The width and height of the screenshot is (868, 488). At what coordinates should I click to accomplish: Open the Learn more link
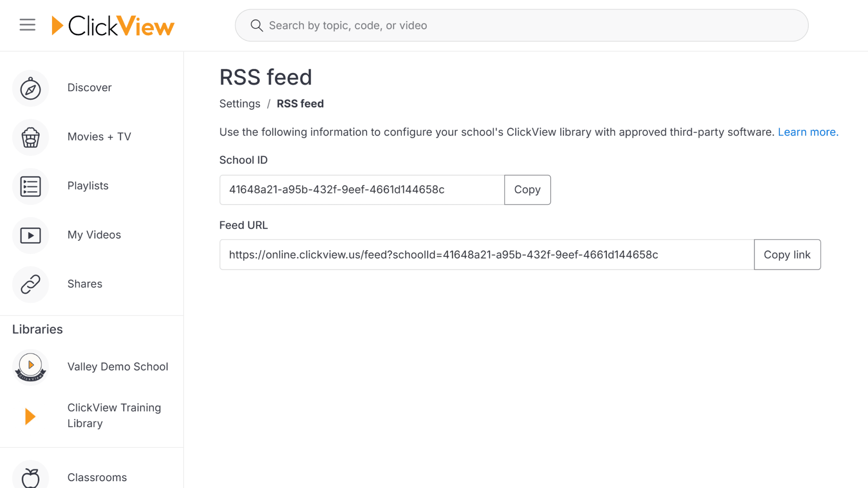tap(807, 132)
